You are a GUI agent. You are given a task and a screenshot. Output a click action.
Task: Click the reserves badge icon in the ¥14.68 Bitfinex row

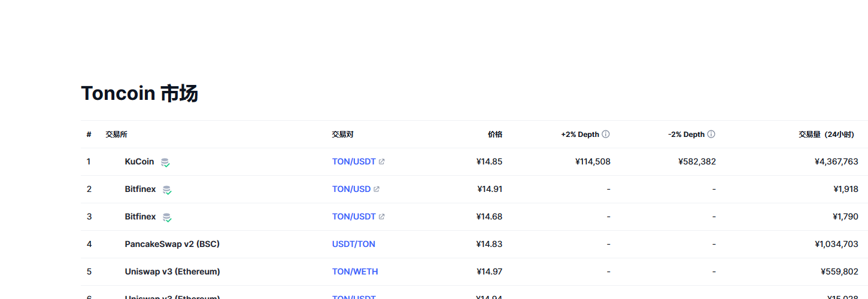pyautogui.click(x=167, y=217)
